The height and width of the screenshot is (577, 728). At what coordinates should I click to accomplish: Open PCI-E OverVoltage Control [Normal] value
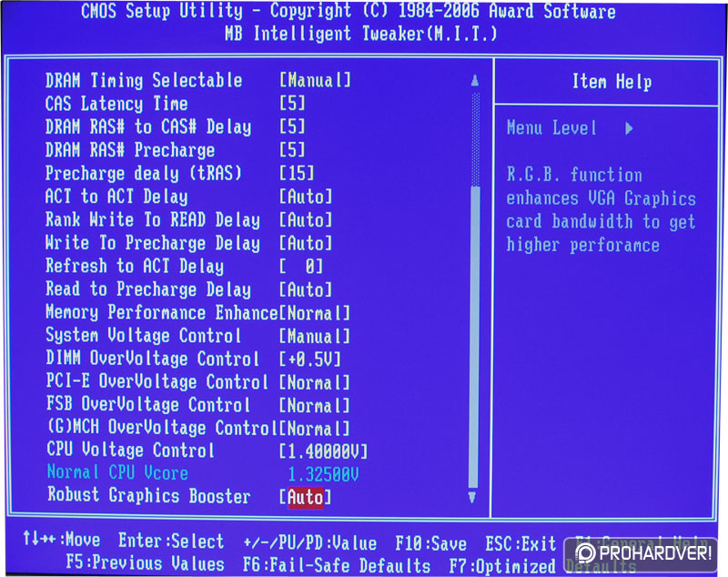[314, 382]
